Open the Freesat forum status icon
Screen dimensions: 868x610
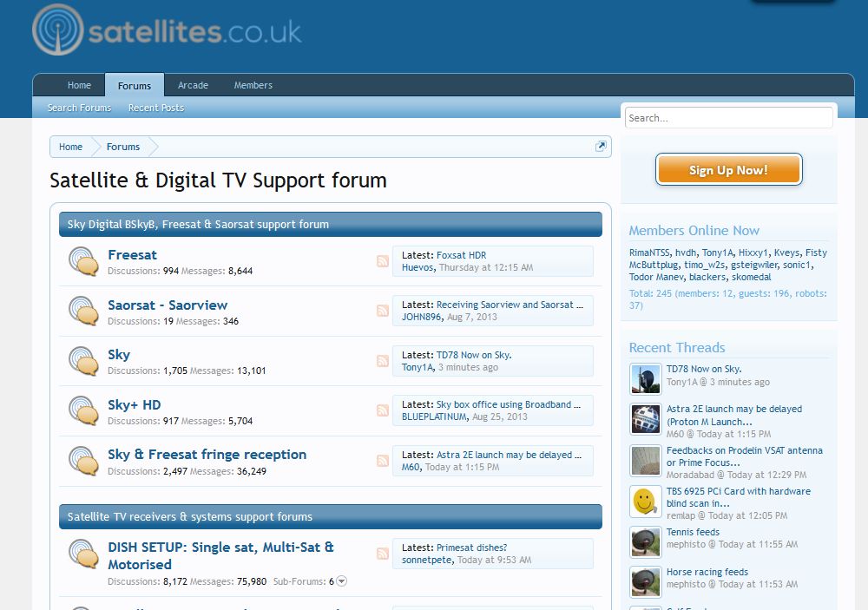coord(83,261)
